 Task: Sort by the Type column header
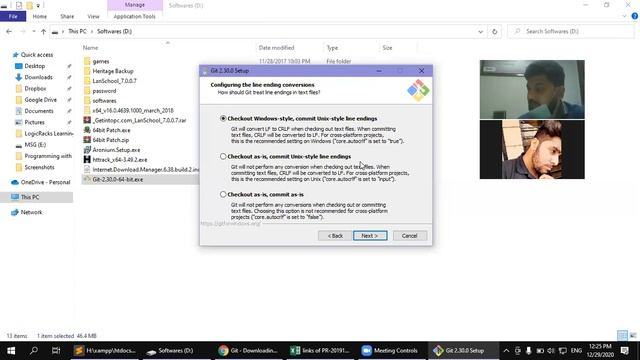[x=332, y=48]
